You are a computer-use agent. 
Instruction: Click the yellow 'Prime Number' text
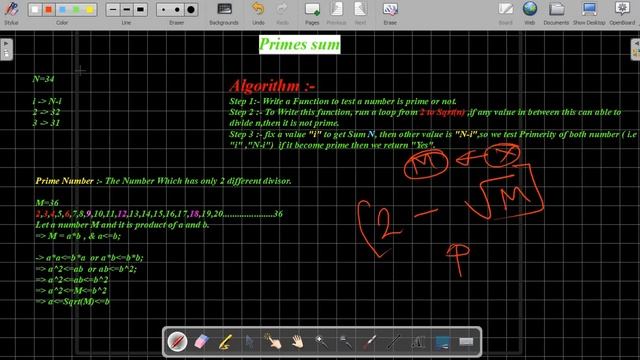point(64,181)
